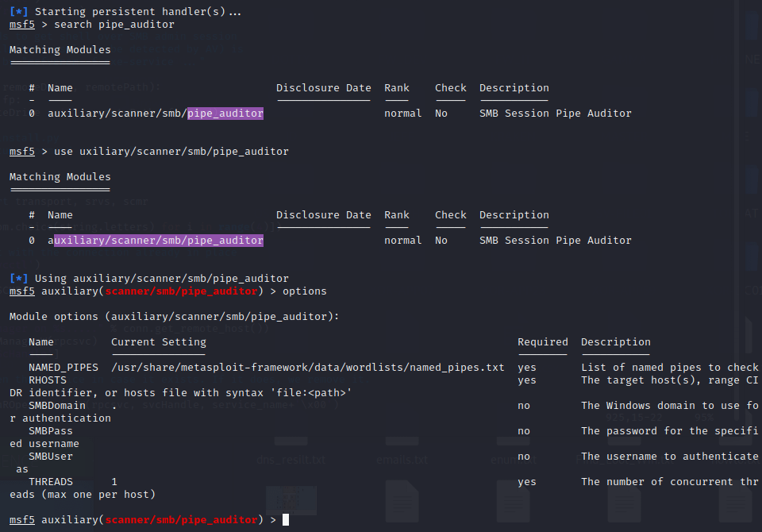Click 'normal' rank in the first results row
Viewport: 762px width, 532px height.
pos(403,114)
